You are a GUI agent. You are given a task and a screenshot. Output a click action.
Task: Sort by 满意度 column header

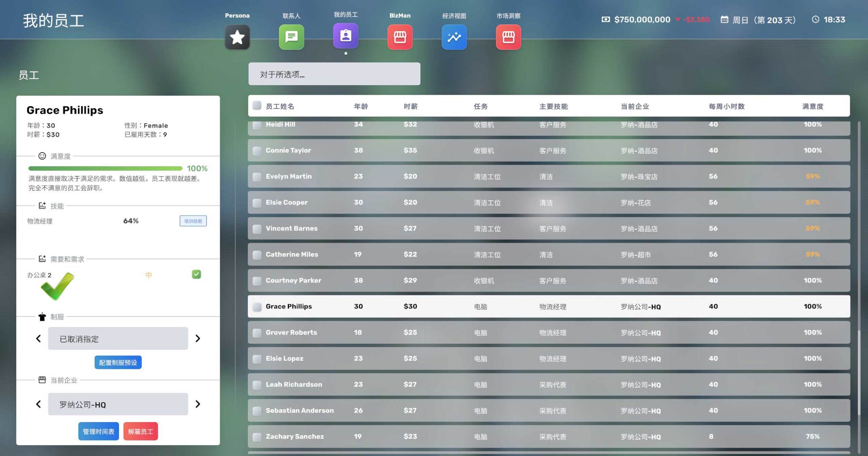813,106
